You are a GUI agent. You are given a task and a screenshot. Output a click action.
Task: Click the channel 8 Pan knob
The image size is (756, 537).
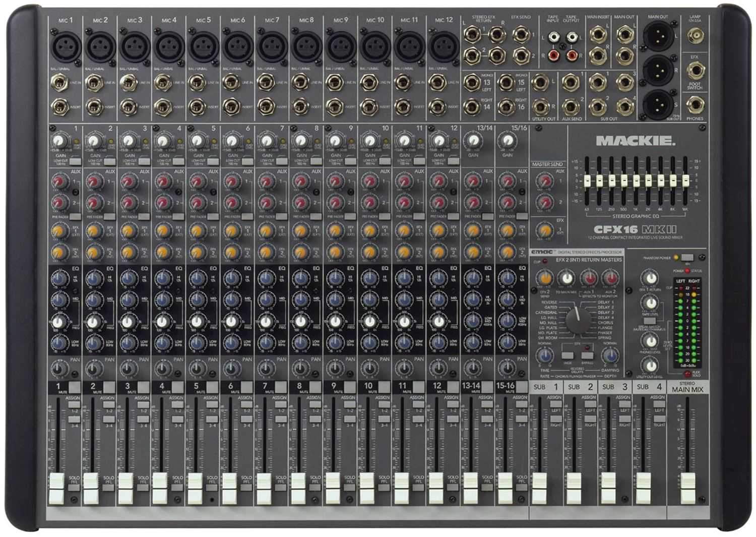coord(299,369)
